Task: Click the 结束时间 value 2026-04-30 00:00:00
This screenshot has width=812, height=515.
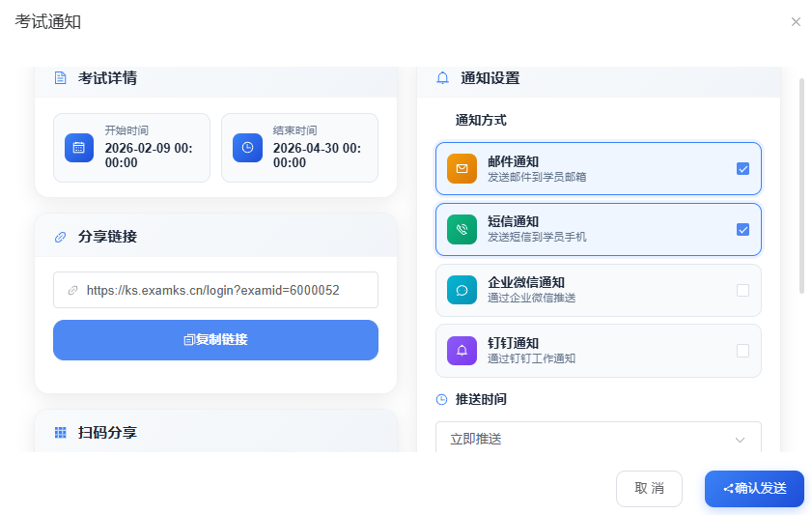Action: click(x=317, y=156)
